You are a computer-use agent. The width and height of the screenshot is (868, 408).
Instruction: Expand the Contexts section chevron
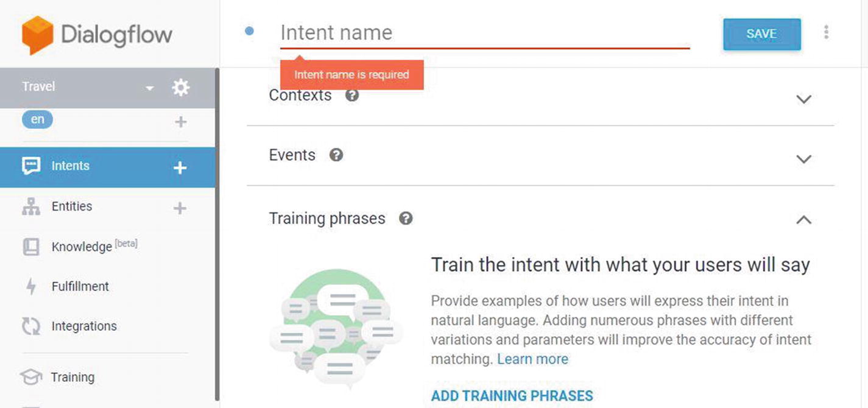(804, 99)
